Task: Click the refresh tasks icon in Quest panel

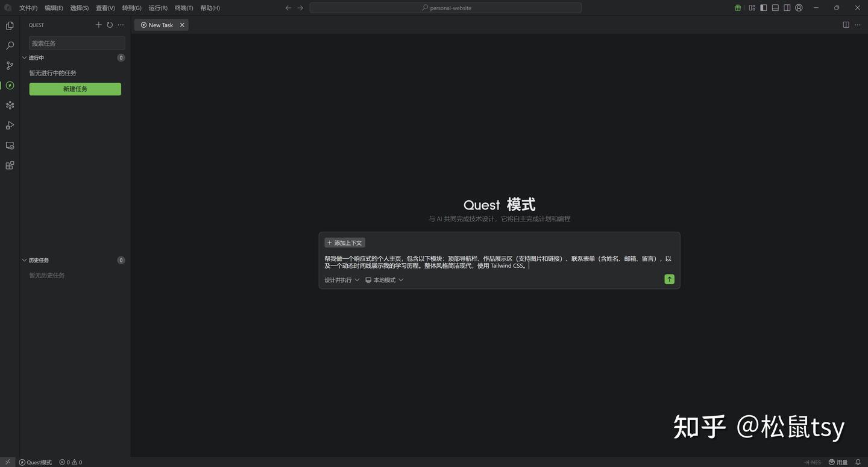Action: (x=110, y=25)
